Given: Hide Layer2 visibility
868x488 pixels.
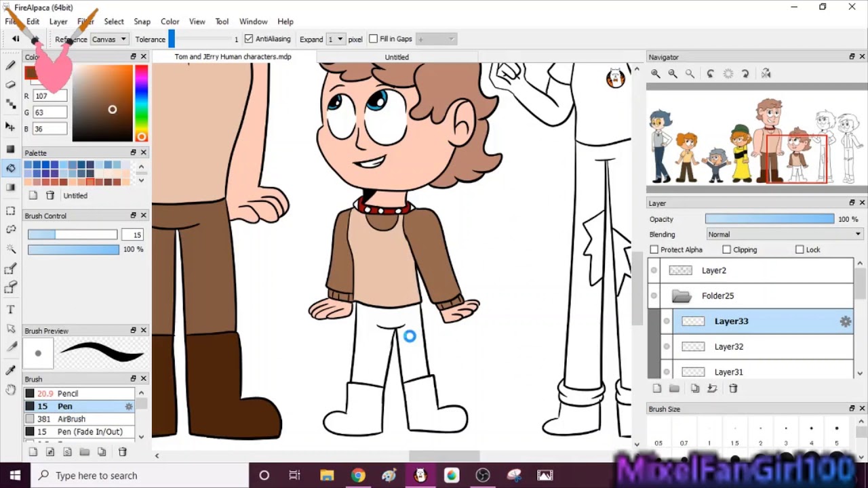Looking at the screenshot, I should point(654,270).
